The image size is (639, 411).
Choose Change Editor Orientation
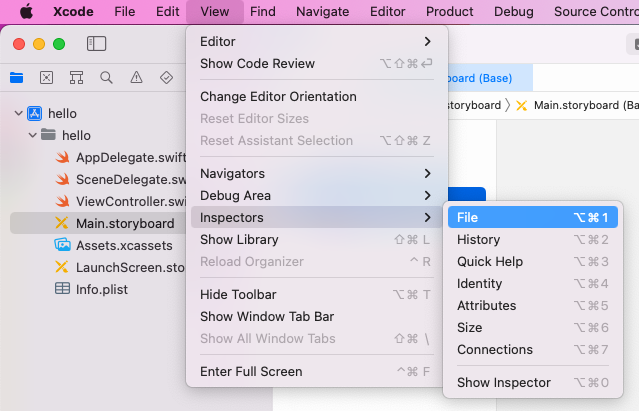(316, 97)
